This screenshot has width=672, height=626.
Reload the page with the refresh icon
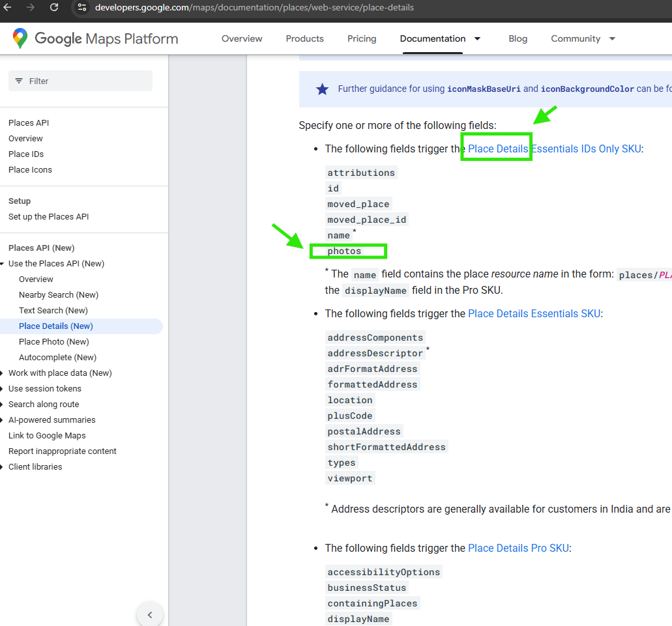[x=54, y=8]
